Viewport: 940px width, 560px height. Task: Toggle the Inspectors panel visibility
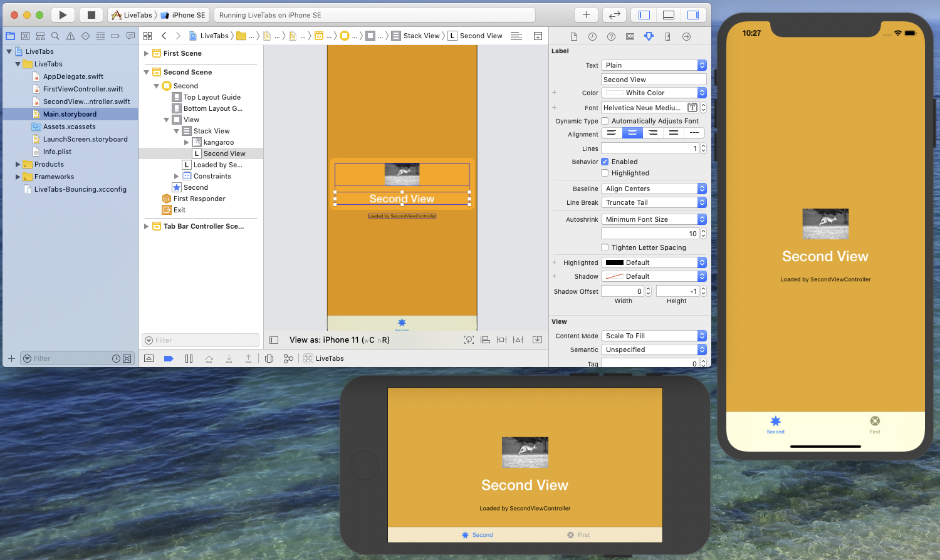tap(693, 15)
